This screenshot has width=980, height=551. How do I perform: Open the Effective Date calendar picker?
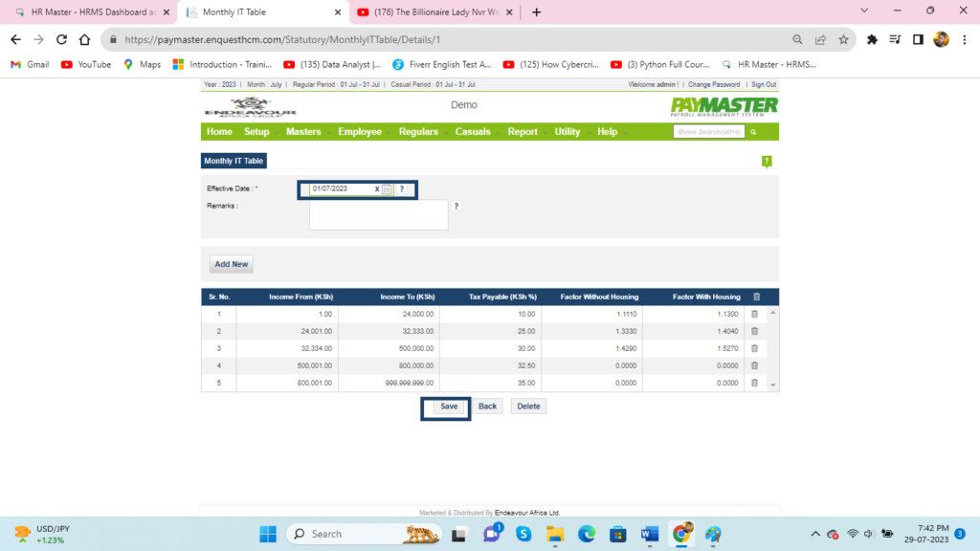pyautogui.click(x=387, y=189)
